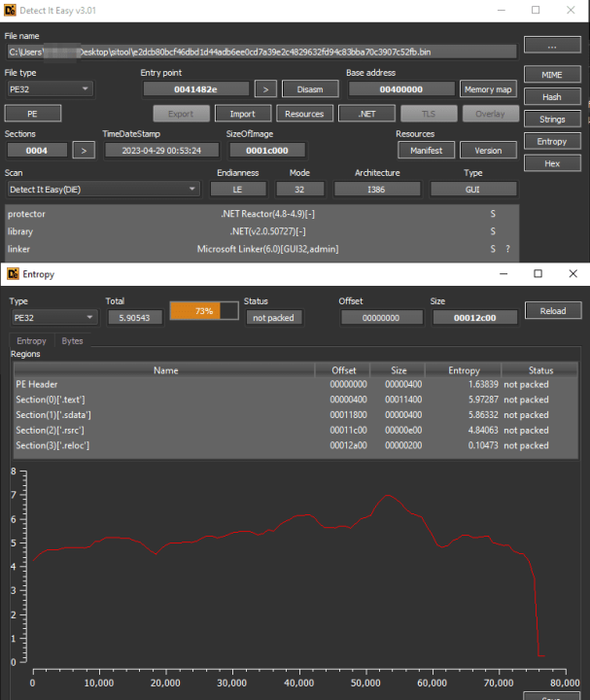Open the Scan engine dropdown
590x700 pixels.
coord(103,190)
